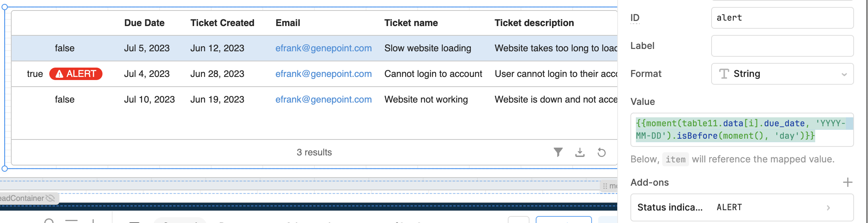
Task: Download table data with download icon
Action: [x=580, y=152]
